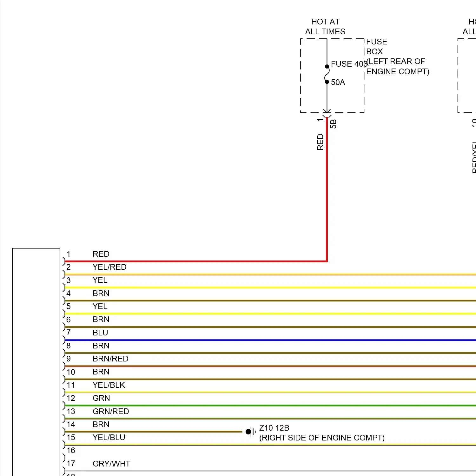The width and height of the screenshot is (476, 476).
Task: Click the ground symbol near Z10 12B
Action: [251, 432]
